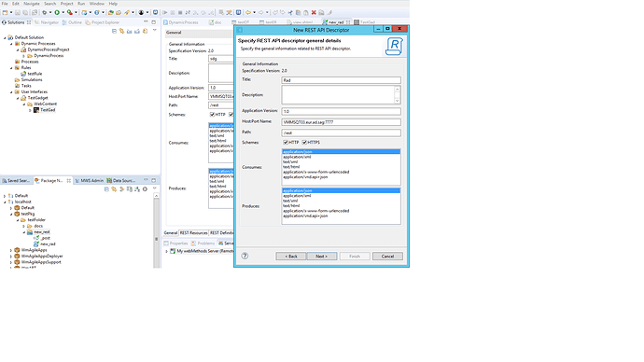Toggle HTTP checkbox in background editor
Viewport: 644px width, 362px height.
tap(213, 115)
